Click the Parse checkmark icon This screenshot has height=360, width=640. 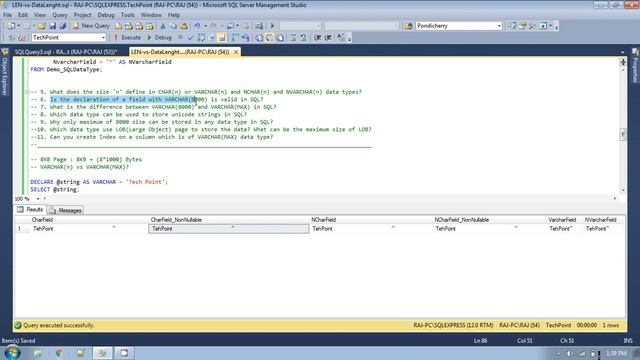click(x=190, y=38)
